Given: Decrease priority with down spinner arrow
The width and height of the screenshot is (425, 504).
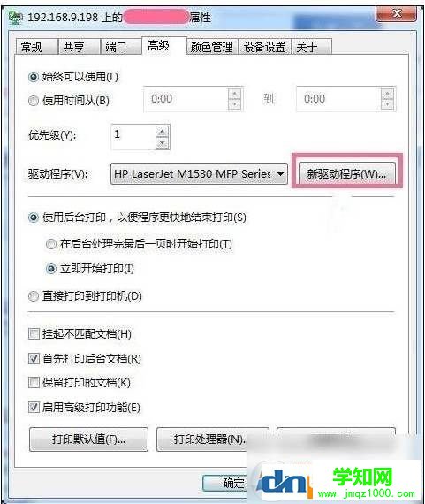Looking at the screenshot, I should click(163, 142).
